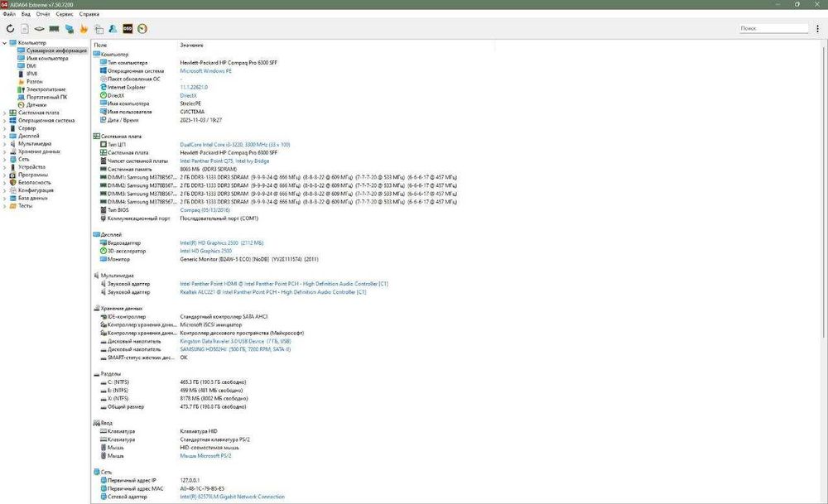
Task: Click the 3D-акселератор row icon
Action: (x=103, y=252)
